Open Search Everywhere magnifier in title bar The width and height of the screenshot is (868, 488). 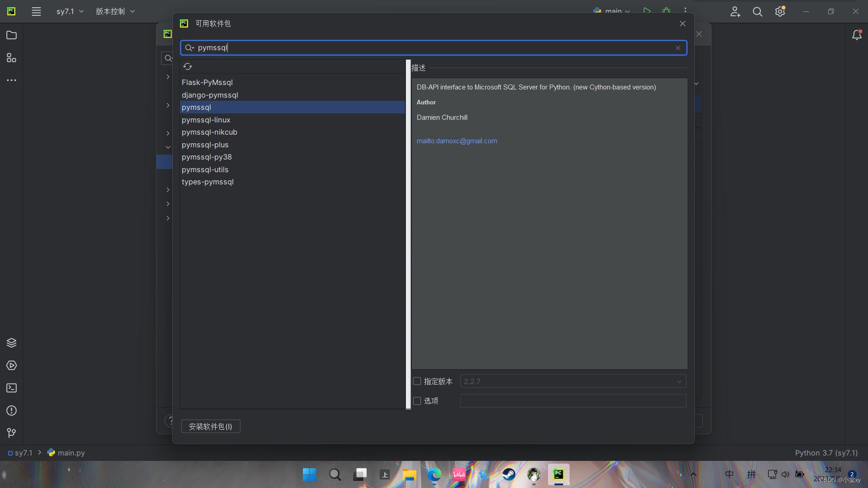pos(758,11)
